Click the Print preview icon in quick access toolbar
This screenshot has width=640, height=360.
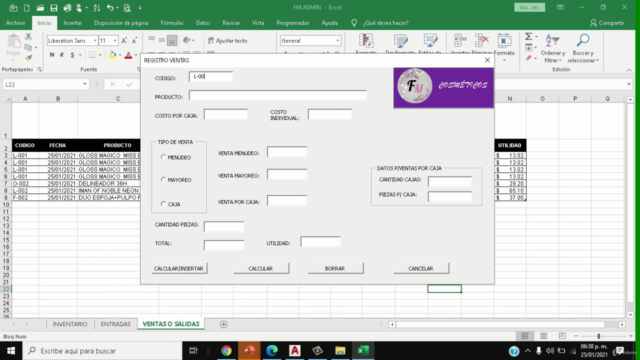(x=127, y=8)
